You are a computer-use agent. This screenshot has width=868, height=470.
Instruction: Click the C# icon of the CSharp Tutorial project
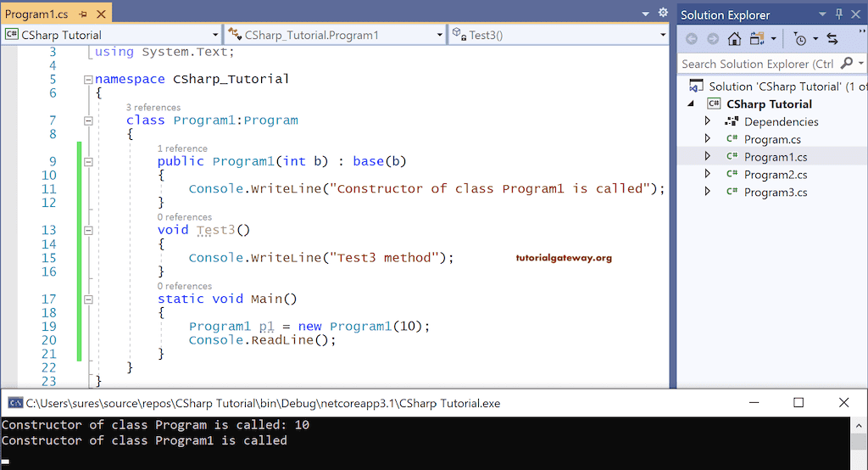pyautogui.click(x=714, y=104)
